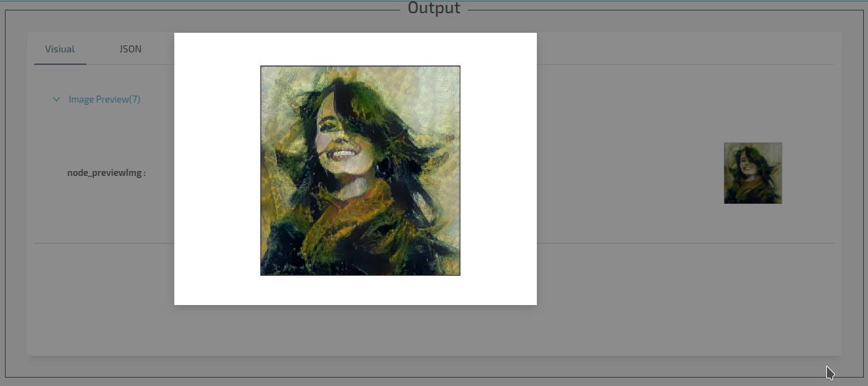Switch to the Visiual tab
Screen dimensions: 868x386
[60, 49]
